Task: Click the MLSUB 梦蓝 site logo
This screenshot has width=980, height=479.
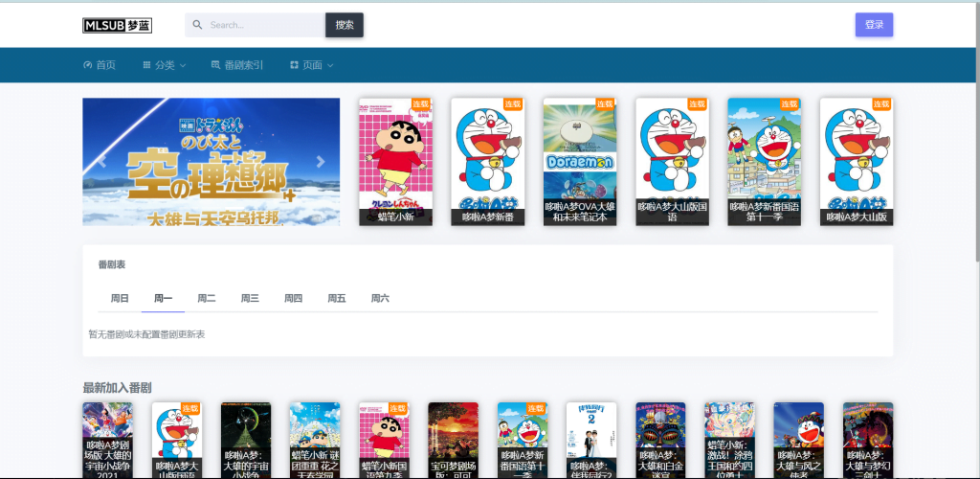Action: (118, 25)
